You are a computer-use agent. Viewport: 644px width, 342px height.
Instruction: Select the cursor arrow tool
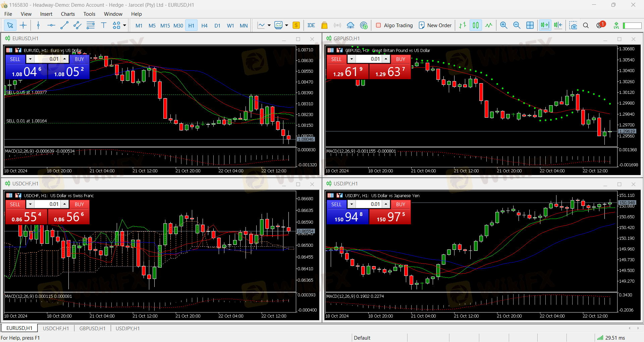(10, 25)
